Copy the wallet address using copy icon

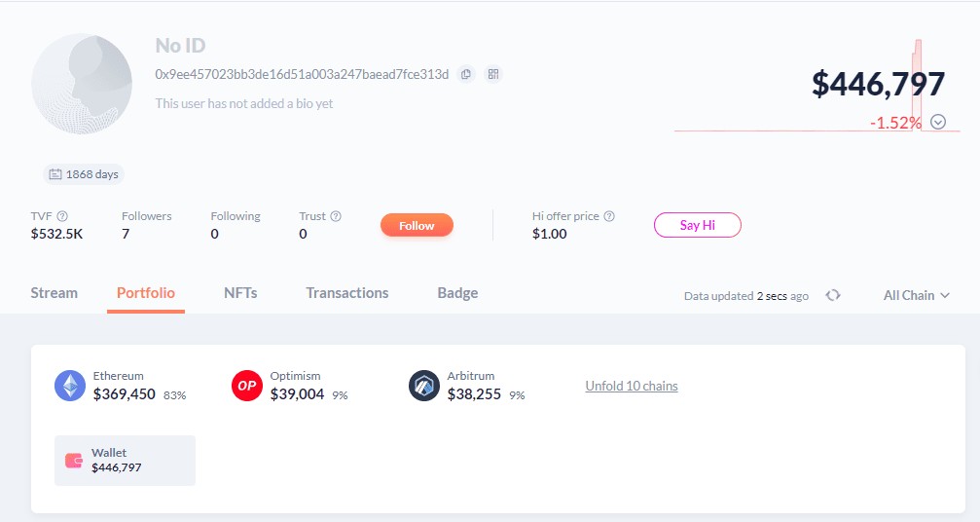point(466,74)
